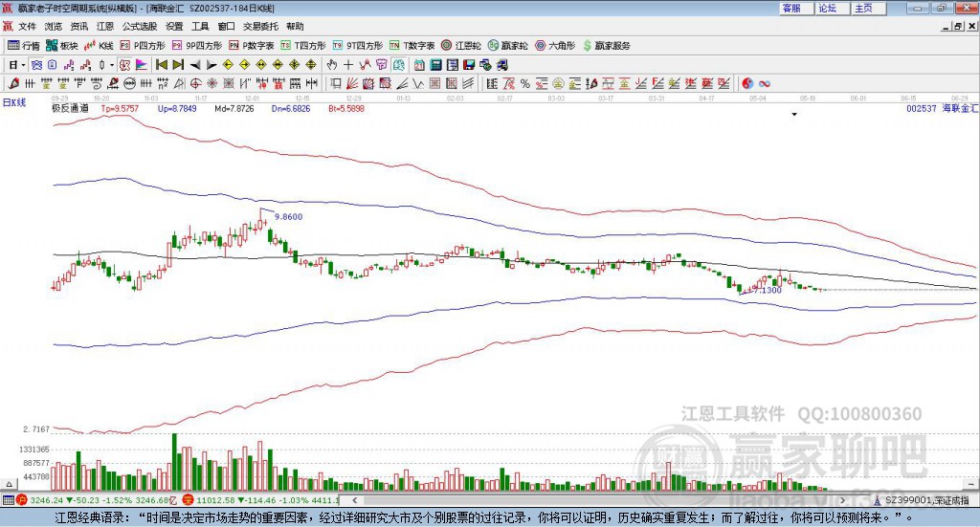Screen dimensions: 980x527
Task: Select the red pencil drawing tool
Action: point(13,83)
